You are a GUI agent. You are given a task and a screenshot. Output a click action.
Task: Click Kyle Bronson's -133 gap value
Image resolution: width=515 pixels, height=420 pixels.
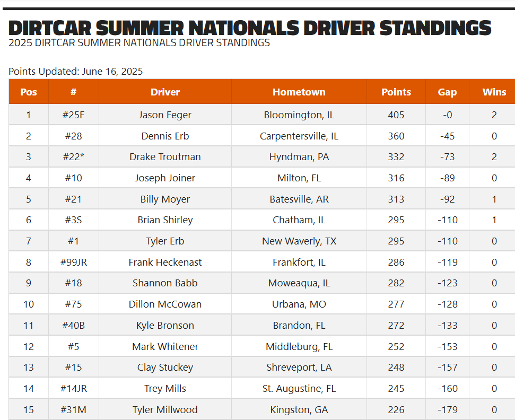pos(447,325)
